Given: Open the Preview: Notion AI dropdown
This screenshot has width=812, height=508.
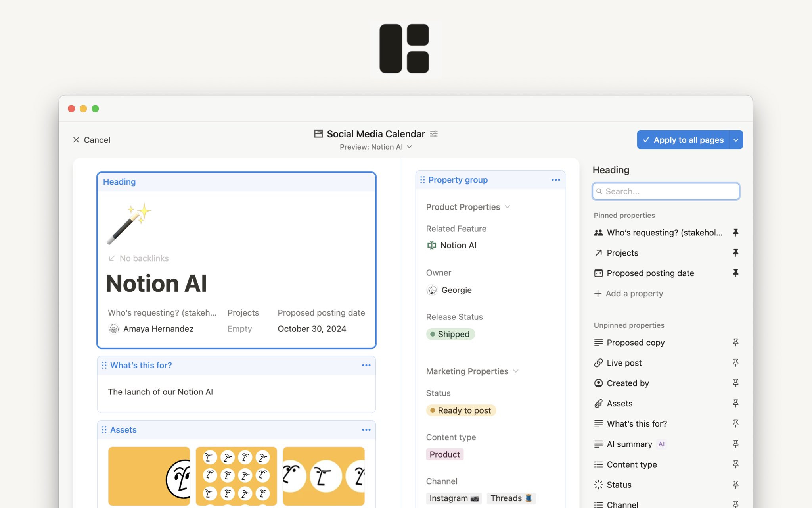Looking at the screenshot, I should 375,147.
